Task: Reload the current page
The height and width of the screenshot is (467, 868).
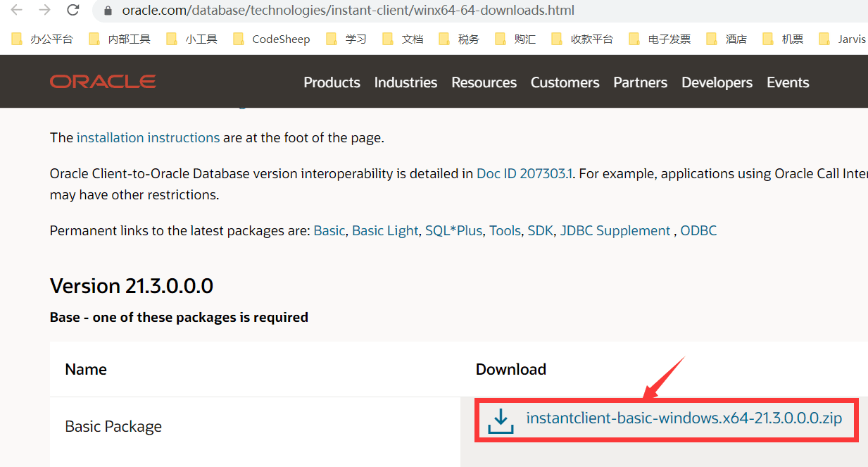Action: (x=73, y=11)
